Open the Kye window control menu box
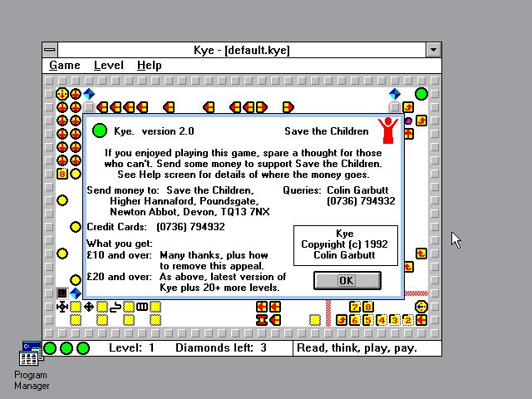The height and width of the screenshot is (399, 532). click(x=50, y=50)
